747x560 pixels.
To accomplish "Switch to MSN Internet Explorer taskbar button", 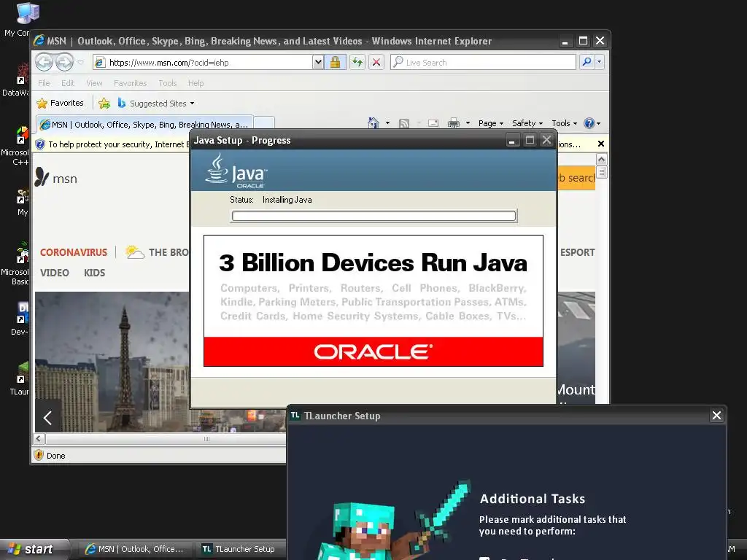I will coord(135,549).
